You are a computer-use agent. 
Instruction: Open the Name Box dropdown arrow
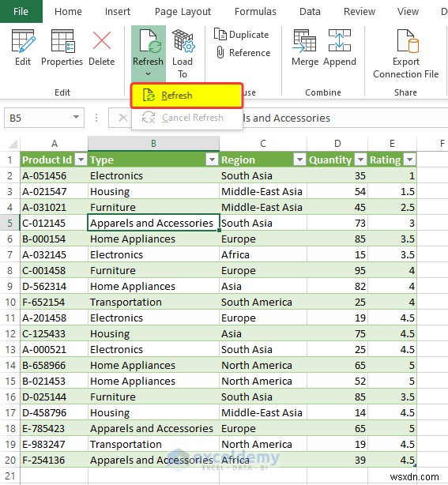[x=76, y=118]
